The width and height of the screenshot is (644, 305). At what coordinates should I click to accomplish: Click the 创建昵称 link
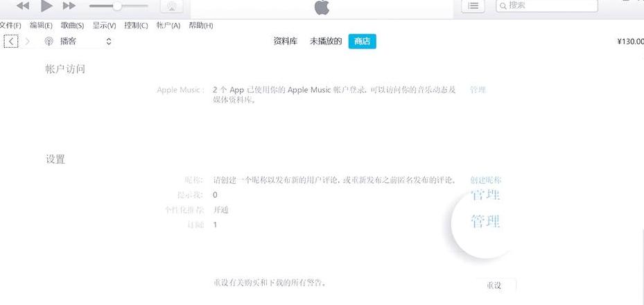tap(485, 180)
